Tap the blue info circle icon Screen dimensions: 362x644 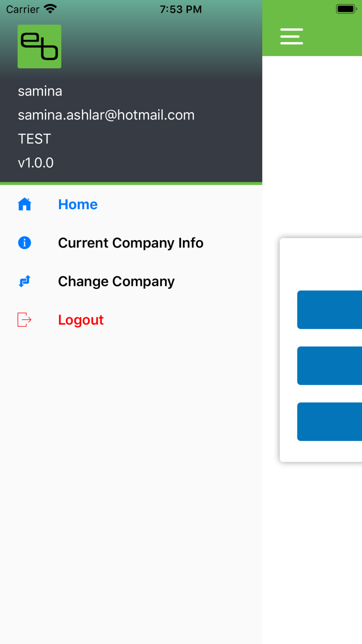(x=24, y=243)
